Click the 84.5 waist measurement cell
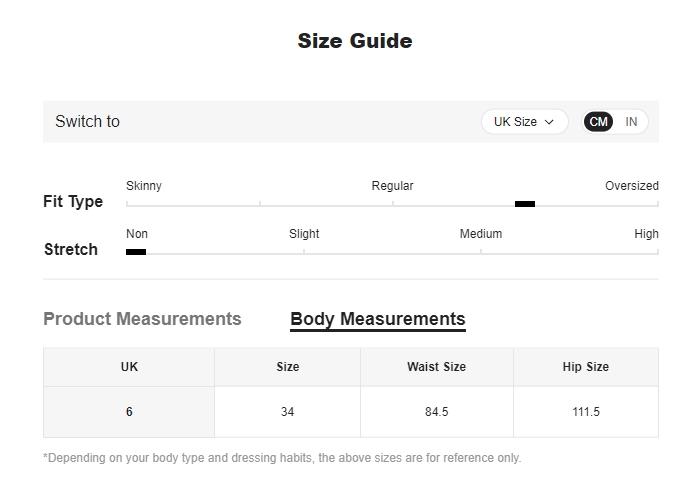Screen dimensions: 689x489 point(436,412)
